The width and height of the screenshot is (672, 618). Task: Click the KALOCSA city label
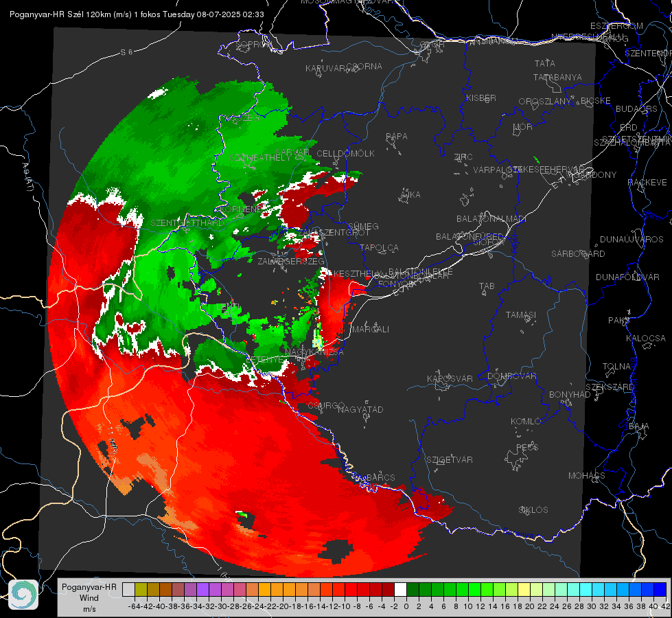(x=645, y=339)
